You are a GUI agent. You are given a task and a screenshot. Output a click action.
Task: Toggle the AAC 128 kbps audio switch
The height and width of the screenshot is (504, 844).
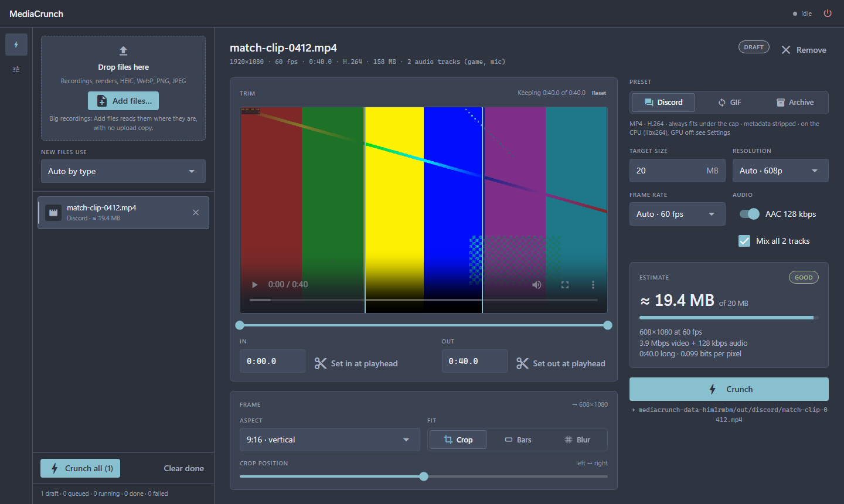[x=750, y=214]
